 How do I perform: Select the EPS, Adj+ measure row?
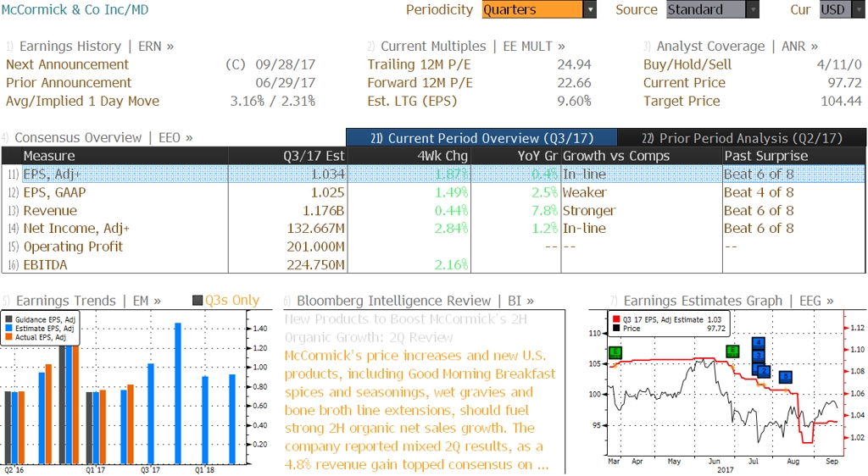point(433,174)
